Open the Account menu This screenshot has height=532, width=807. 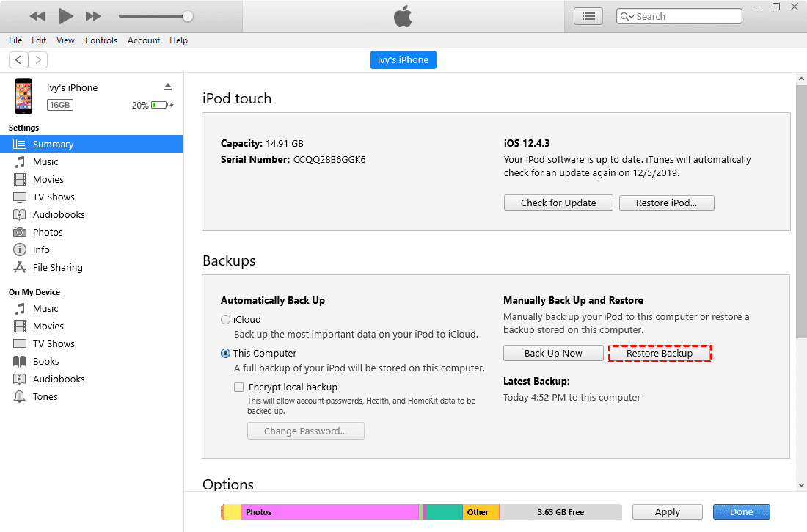pos(144,40)
